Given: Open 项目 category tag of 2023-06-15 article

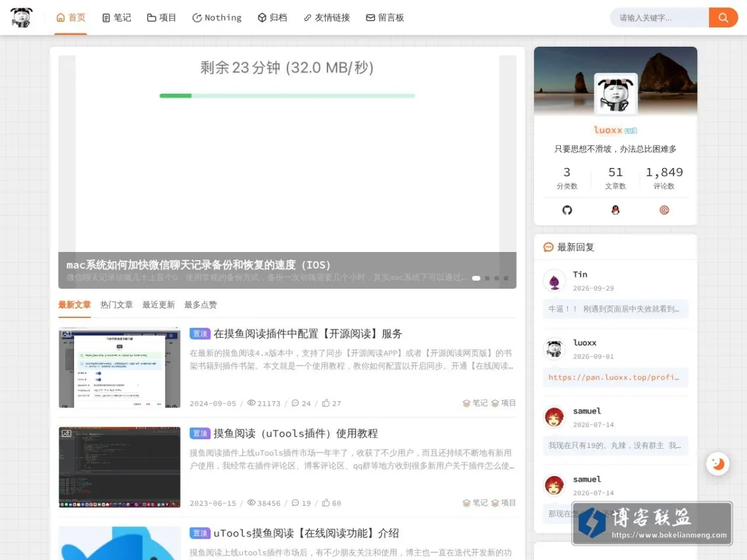Looking at the screenshot, I should point(504,503).
